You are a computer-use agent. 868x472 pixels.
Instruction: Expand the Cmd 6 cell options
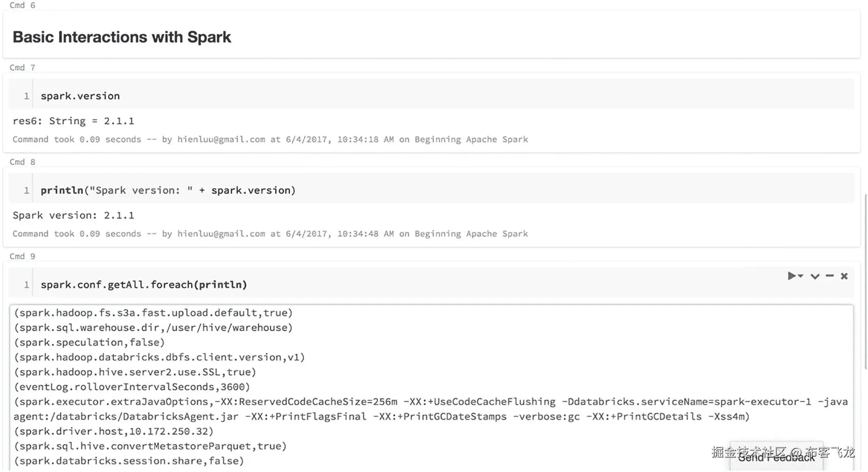pyautogui.click(x=22, y=5)
